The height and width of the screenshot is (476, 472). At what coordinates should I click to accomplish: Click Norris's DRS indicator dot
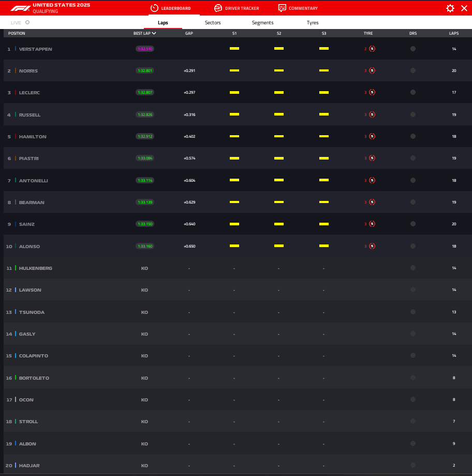pyautogui.click(x=413, y=71)
